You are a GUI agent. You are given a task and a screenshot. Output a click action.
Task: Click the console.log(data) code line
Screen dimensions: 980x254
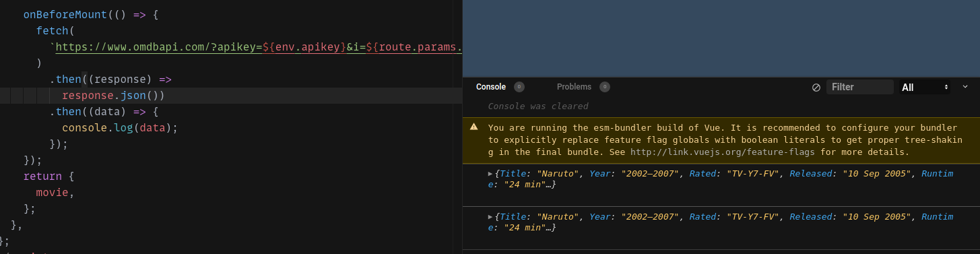pos(119,127)
